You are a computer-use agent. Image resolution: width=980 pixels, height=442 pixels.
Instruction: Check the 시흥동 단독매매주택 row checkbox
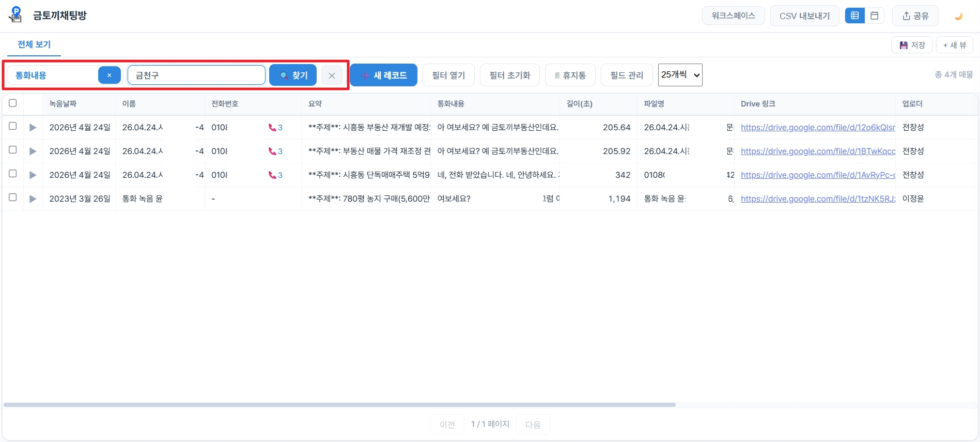click(13, 174)
